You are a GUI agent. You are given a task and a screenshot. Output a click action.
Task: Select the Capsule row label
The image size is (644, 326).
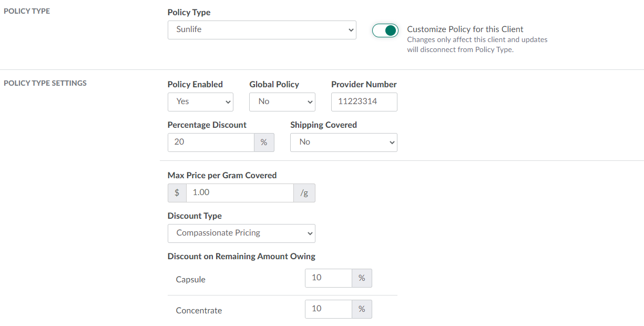191,280
